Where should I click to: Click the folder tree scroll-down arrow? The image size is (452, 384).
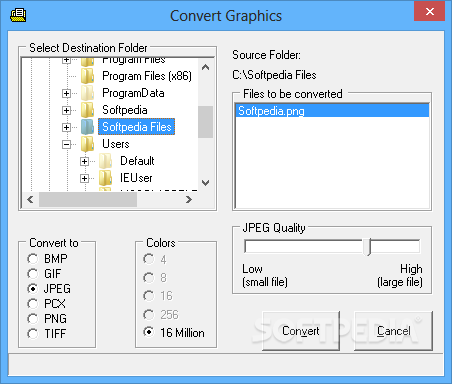[206, 183]
